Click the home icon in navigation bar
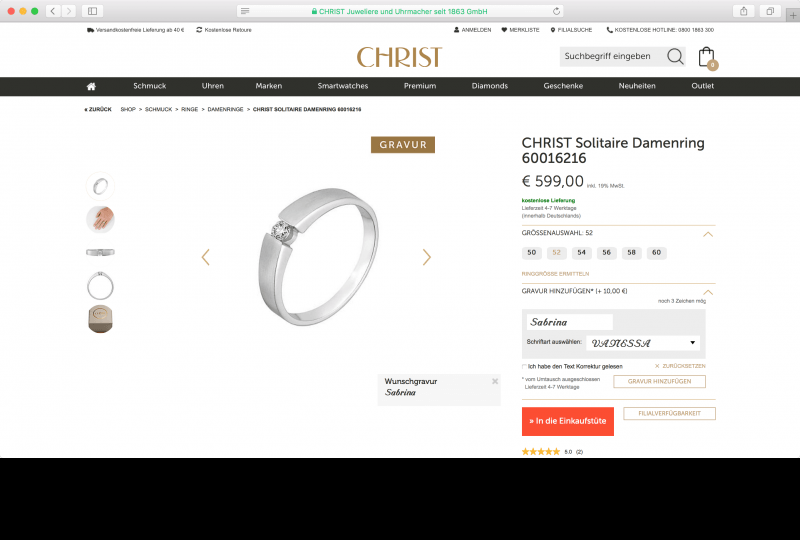The width and height of the screenshot is (800, 540). 91,86
